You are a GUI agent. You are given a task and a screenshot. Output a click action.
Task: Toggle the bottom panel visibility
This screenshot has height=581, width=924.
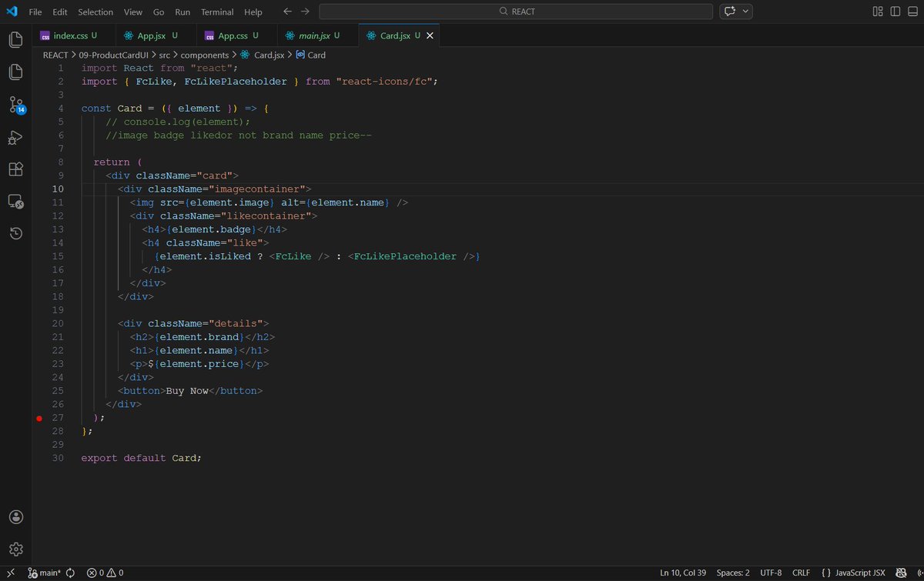(x=912, y=12)
